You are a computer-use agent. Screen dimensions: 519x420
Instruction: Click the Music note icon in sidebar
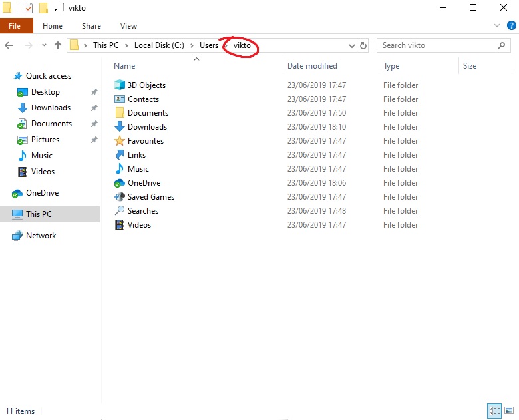(23, 156)
